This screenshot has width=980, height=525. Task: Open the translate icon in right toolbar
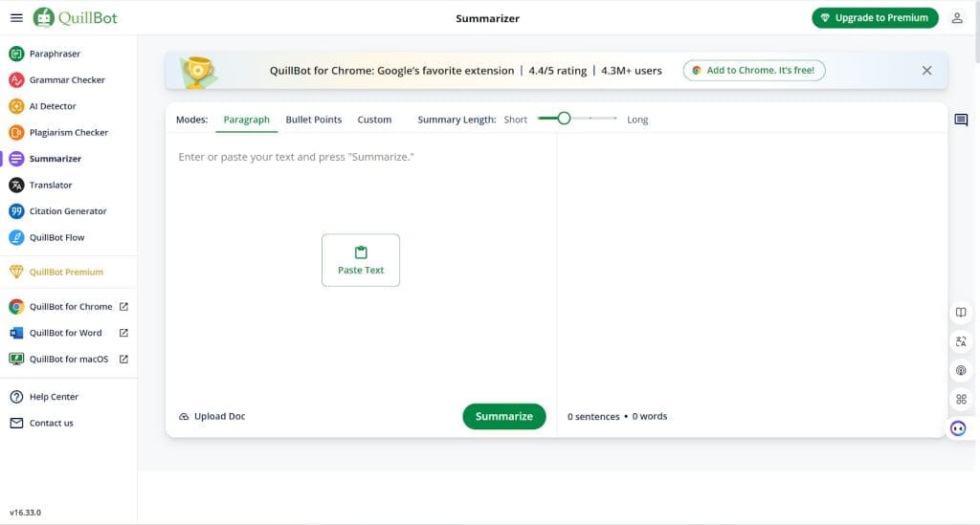pyautogui.click(x=961, y=341)
